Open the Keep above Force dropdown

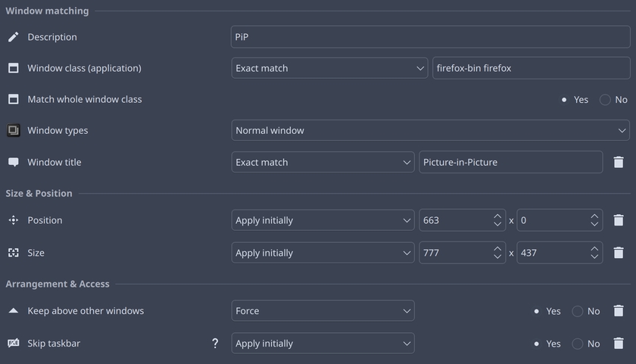323,311
